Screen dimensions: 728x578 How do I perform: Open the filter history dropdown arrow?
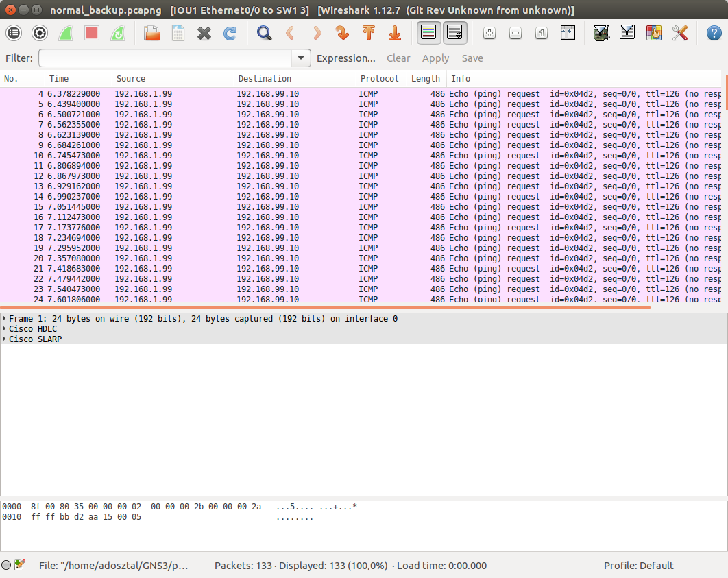click(x=301, y=58)
